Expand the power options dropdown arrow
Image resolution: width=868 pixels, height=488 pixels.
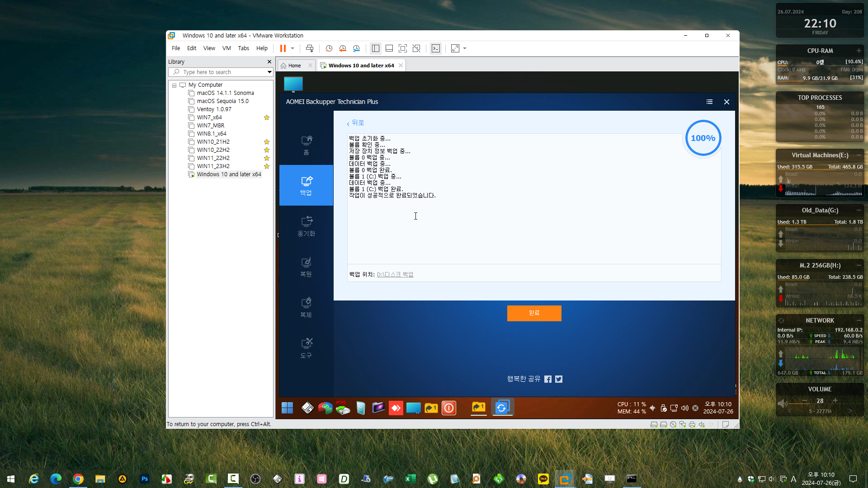point(292,48)
